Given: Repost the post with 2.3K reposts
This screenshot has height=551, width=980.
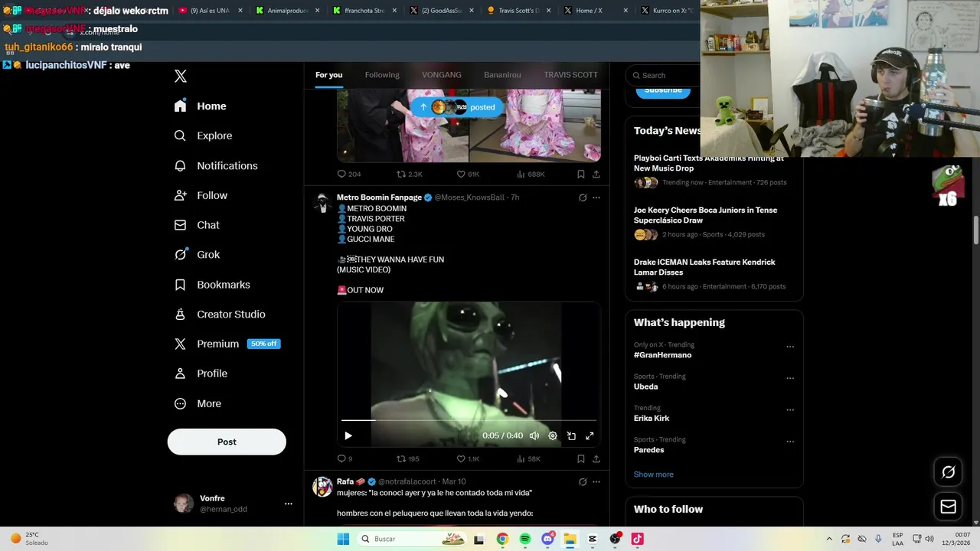Looking at the screenshot, I should (410, 174).
